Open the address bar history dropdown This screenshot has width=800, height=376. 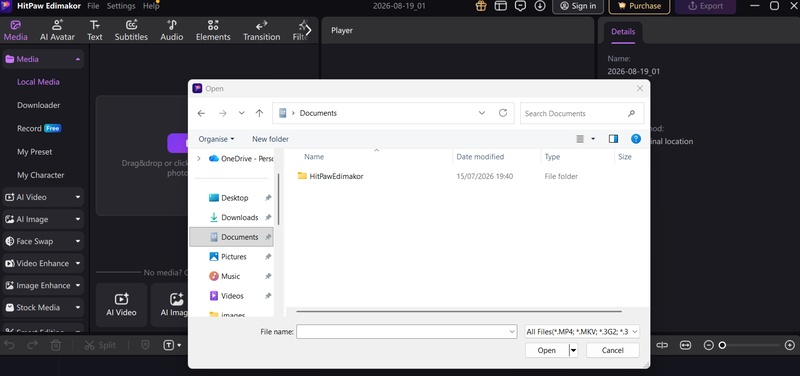point(482,113)
